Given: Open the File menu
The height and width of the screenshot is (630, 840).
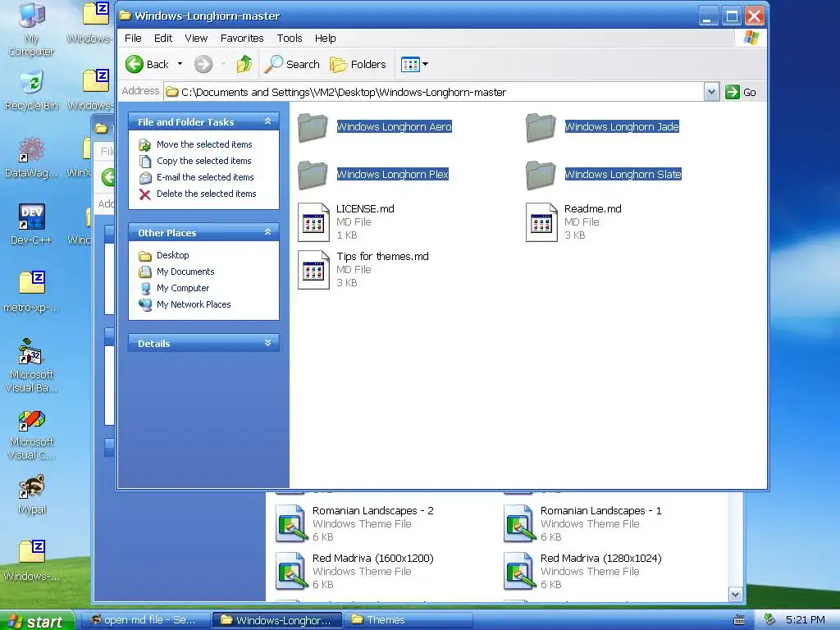Looking at the screenshot, I should (133, 38).
